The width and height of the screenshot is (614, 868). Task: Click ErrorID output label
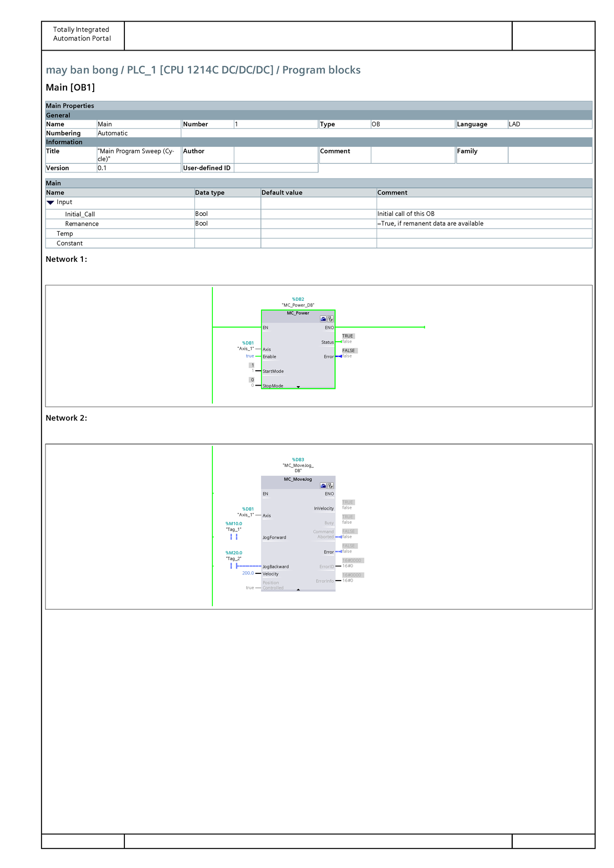click(x=326, y=567)
